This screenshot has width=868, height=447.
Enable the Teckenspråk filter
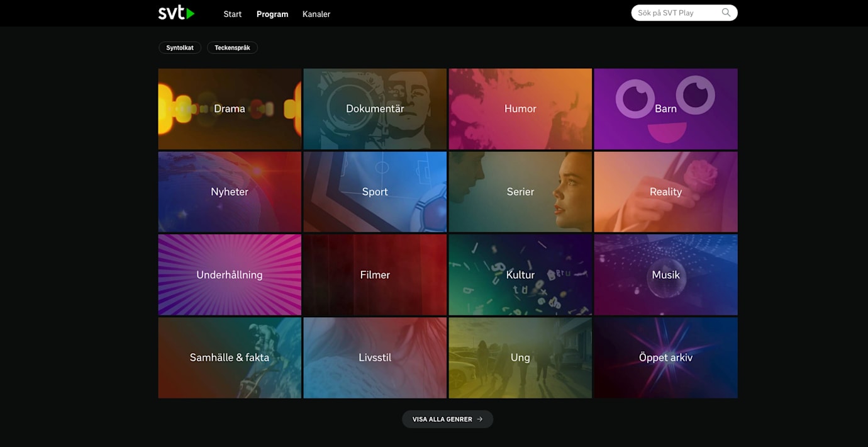click(232, 48)
